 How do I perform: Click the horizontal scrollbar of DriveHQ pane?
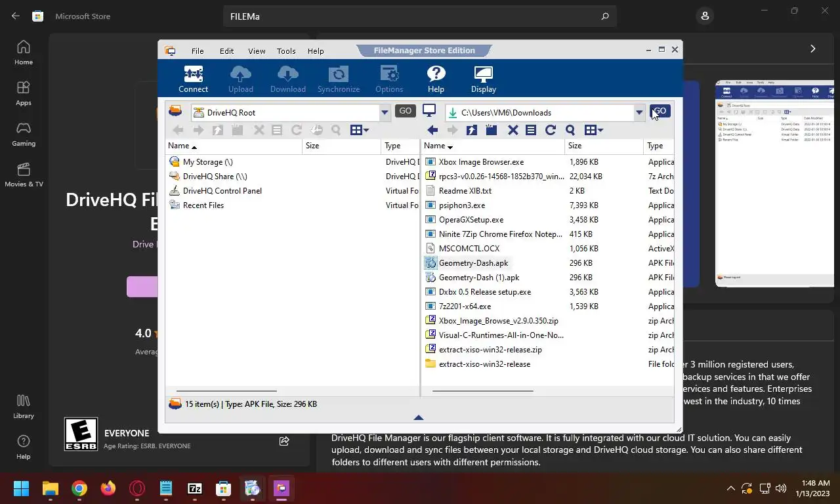click(x=226, y=391)
